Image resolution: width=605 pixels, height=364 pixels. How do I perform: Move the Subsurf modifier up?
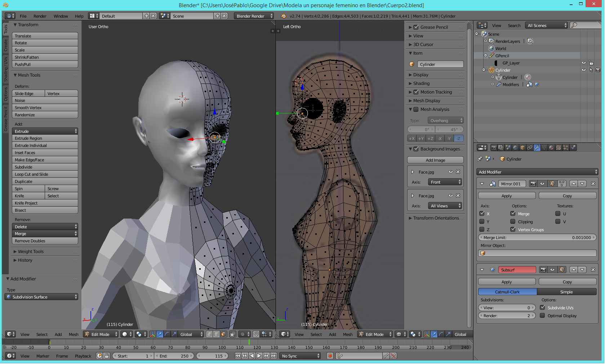(574, 270)
